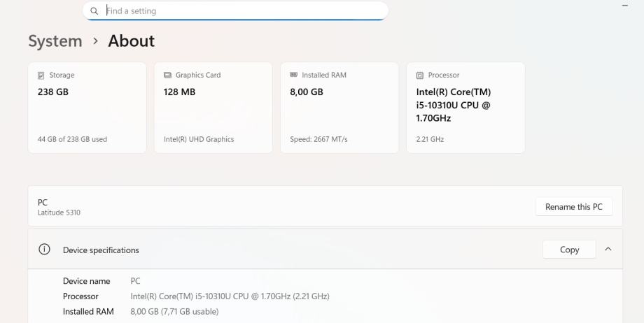Image resolution: width=644 pixels, height=323 pixels.
Task: Click the Graphics Card icon
Action: 167,76
